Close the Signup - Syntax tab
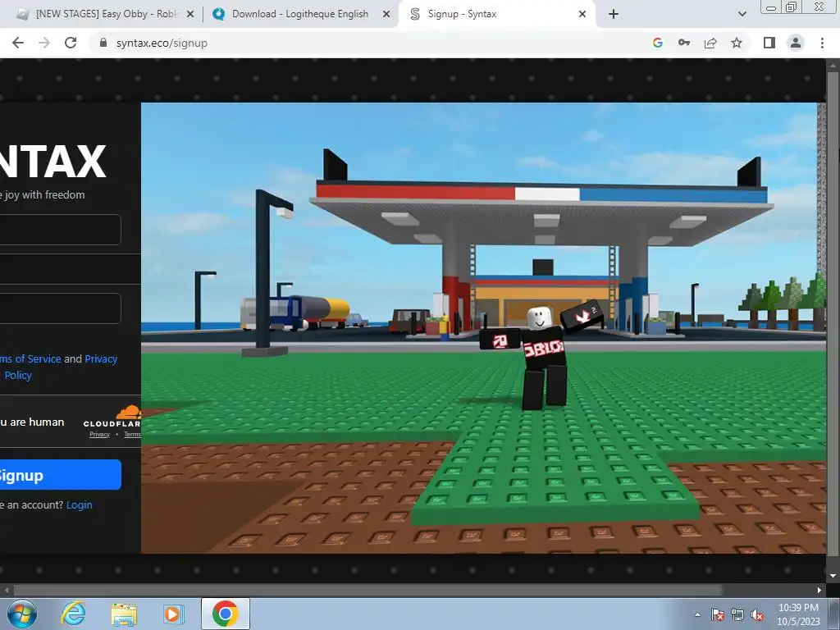 pos(582,15)
